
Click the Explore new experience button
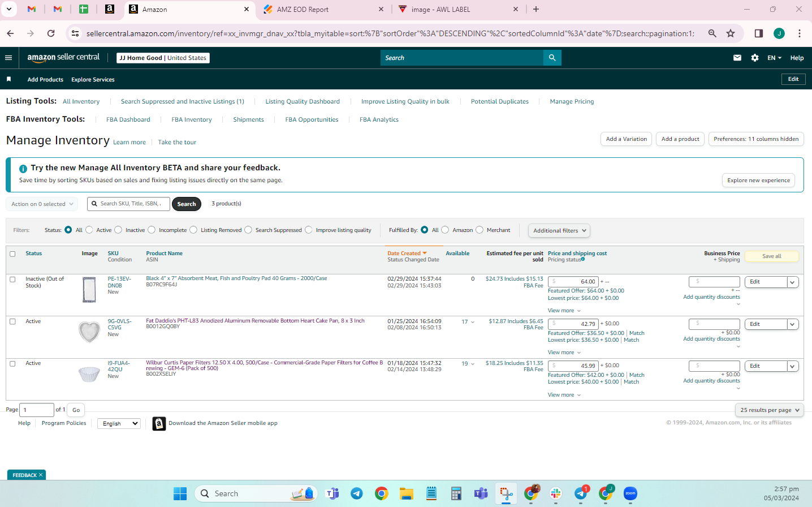759,181
